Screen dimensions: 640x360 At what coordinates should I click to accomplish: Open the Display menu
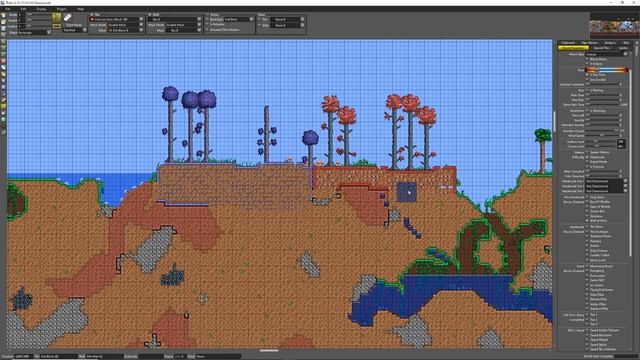point(41,9)
